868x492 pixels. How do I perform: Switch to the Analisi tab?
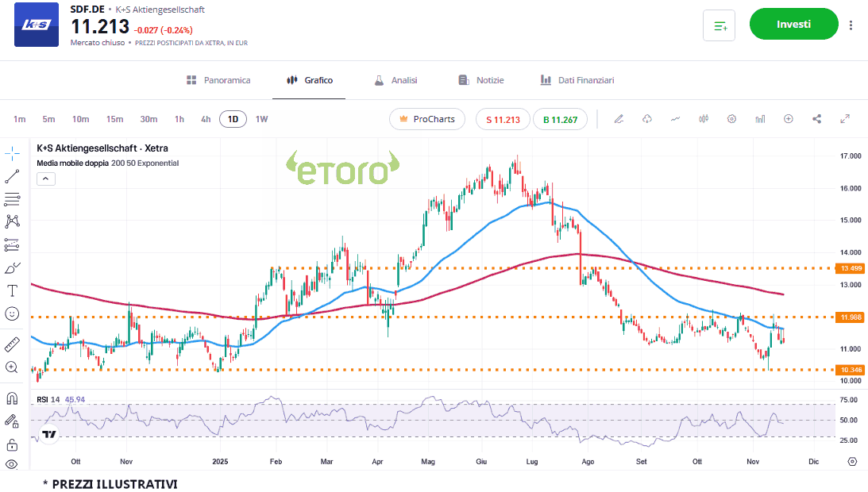[395, 80]
